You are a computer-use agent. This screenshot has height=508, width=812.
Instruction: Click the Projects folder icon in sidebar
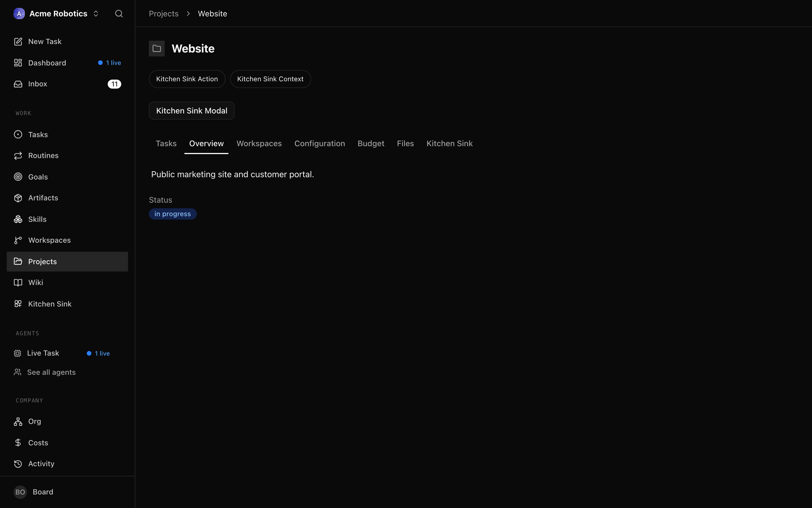pyautogui.click(x=18, y=261)
